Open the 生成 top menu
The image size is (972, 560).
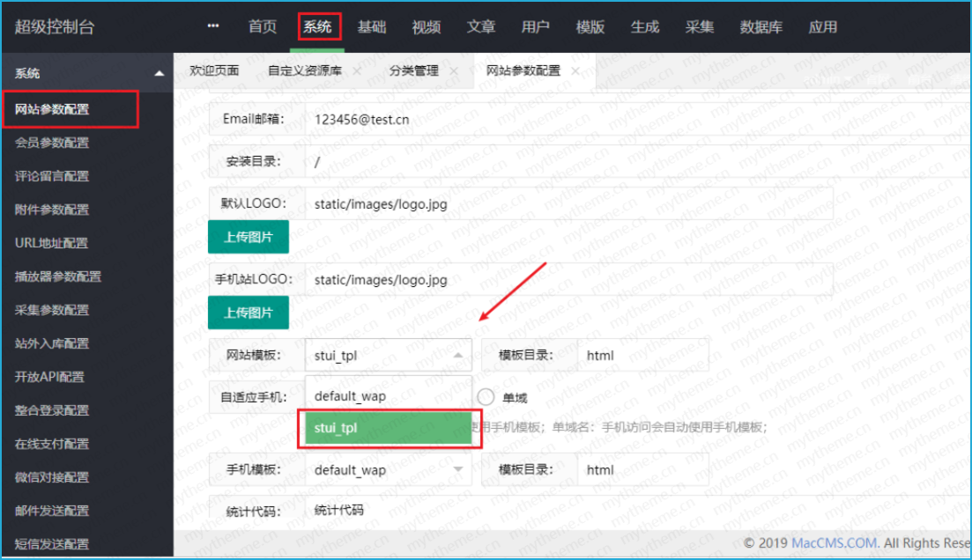tap(645, 26)
